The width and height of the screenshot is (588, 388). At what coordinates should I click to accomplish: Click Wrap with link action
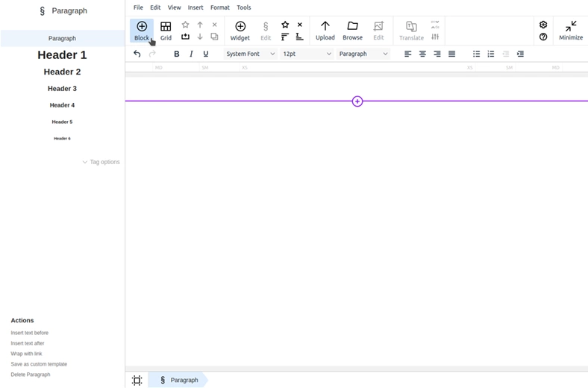26,354
